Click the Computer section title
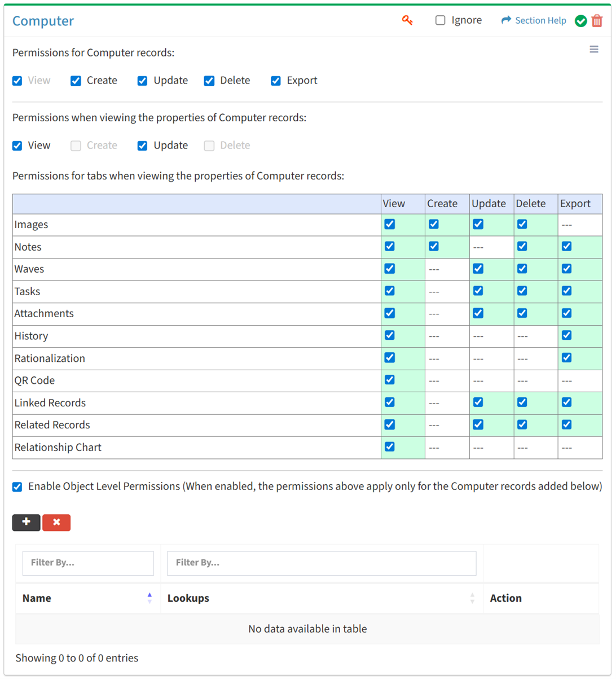The height and width of the screenshot is (679, 616). 43,21
